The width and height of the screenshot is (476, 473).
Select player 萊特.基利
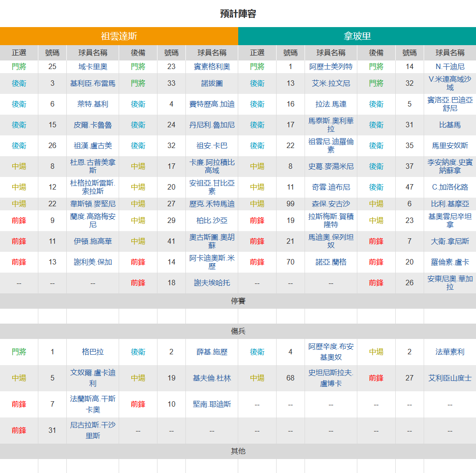tap(92, 104)
